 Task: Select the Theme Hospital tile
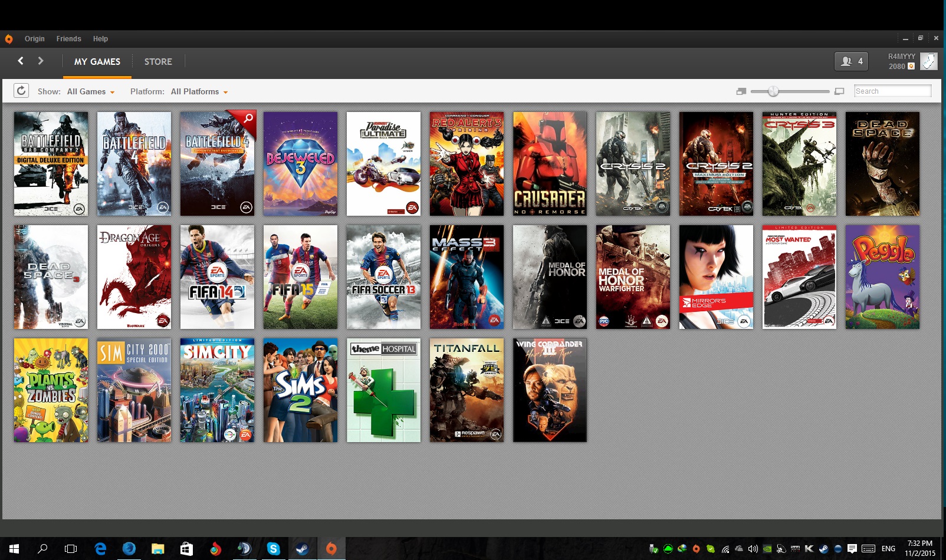coord(384,390)
